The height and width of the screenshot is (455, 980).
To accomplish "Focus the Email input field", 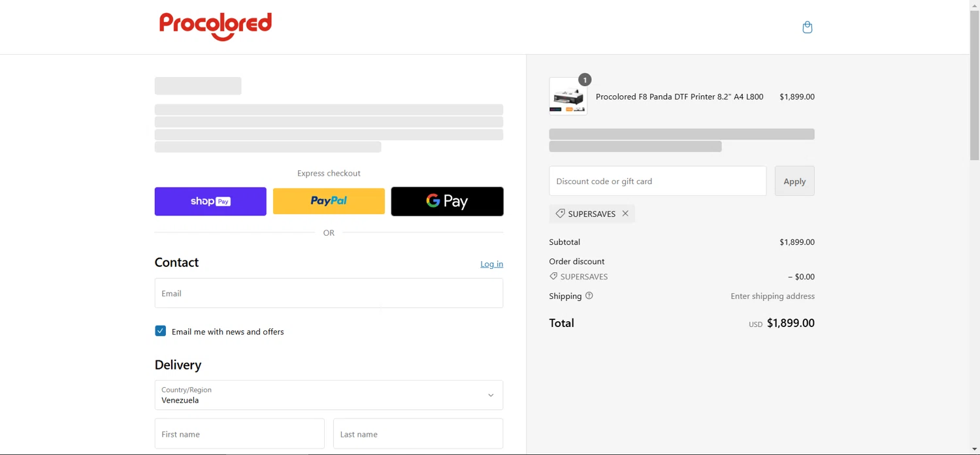I will click(329, 293).
